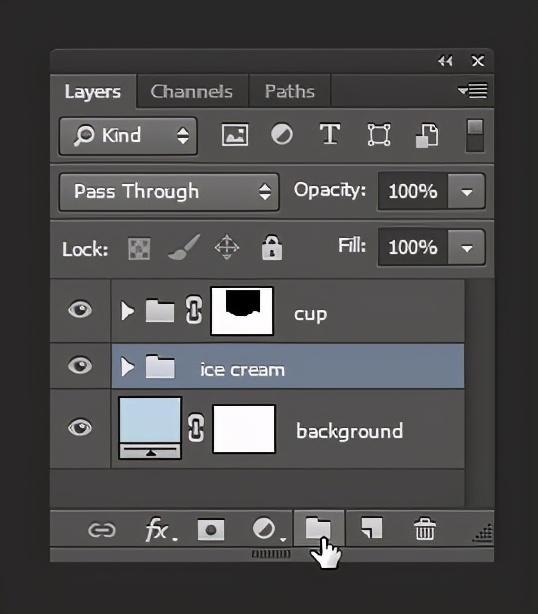Create a new group

(318, 528)
